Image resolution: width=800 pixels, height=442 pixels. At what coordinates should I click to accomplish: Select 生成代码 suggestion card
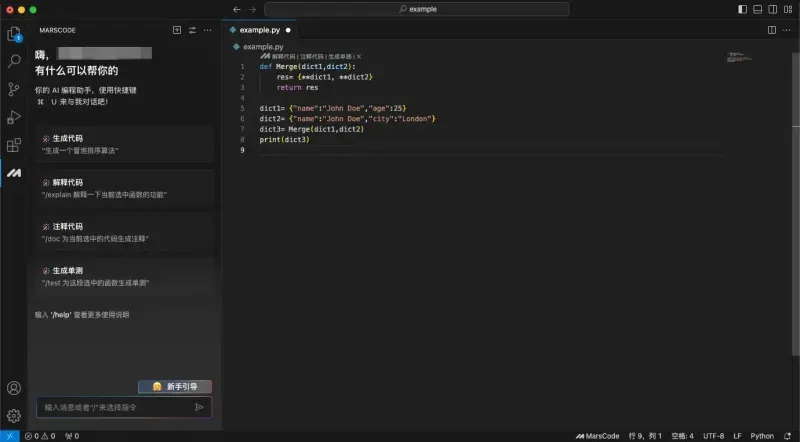(x=125, y=144)
